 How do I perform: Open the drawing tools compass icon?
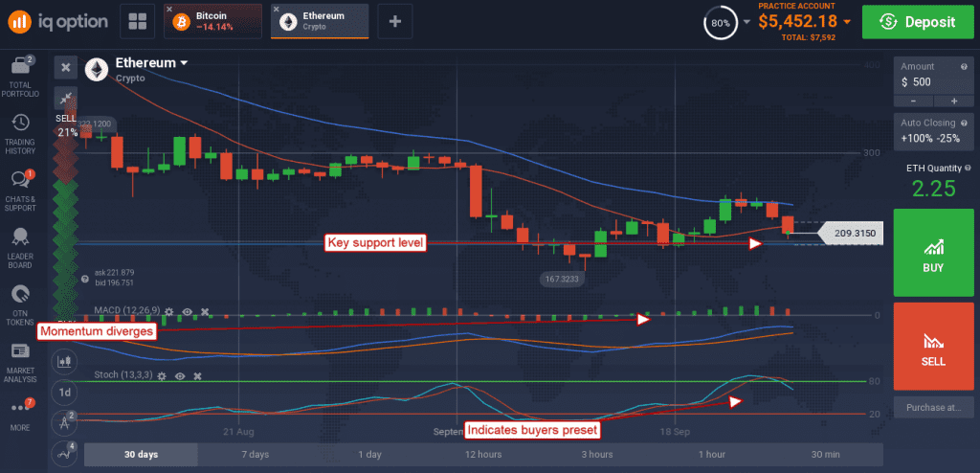[64, 421]
